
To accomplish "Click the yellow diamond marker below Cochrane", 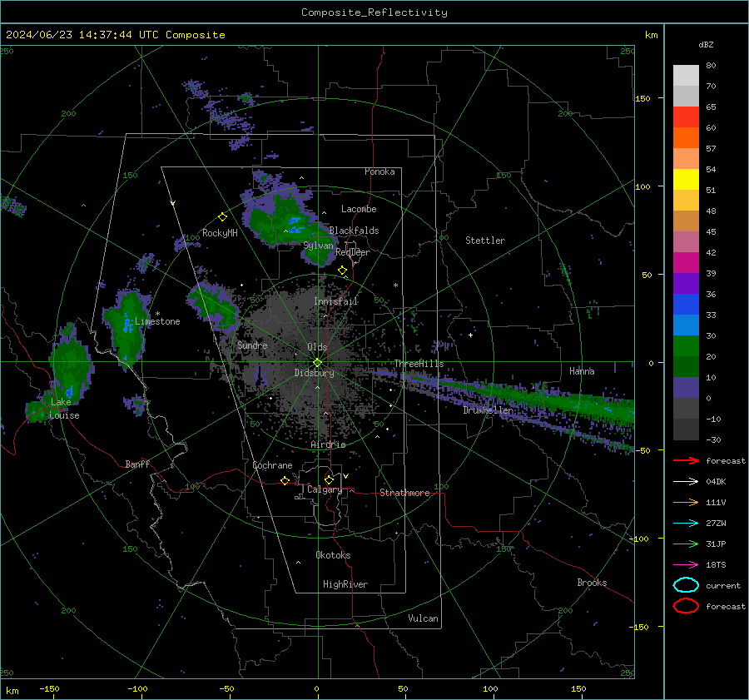I will pyautogui.click(x=285, y=480).
